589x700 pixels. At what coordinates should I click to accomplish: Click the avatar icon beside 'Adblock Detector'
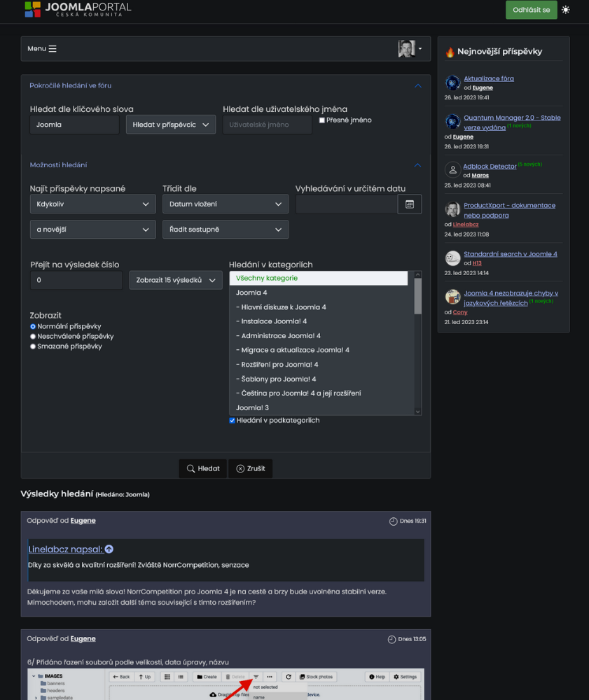[x=452, y=170]
